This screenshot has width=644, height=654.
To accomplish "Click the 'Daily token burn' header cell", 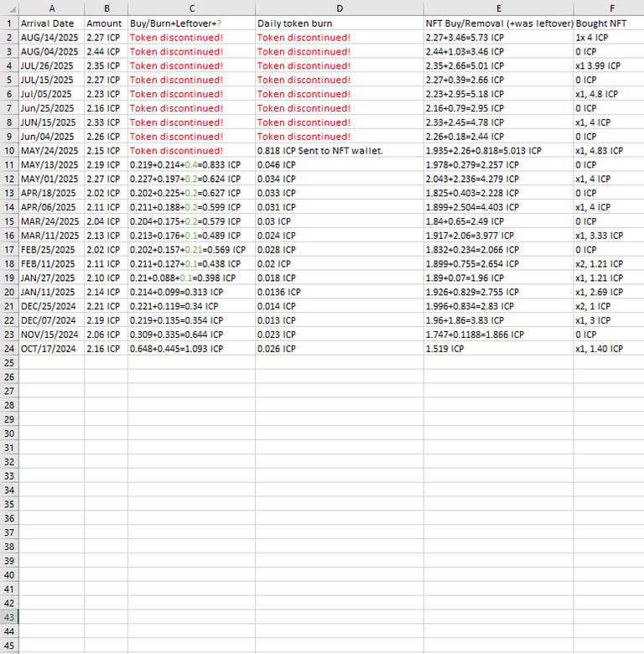I will 340,23.
